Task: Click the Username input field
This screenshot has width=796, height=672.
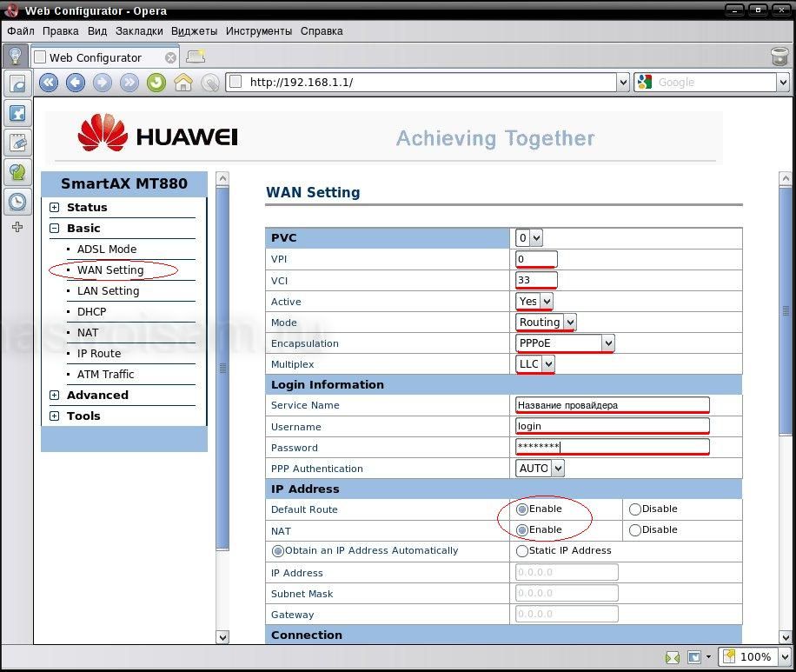Action: coord(612,426)
